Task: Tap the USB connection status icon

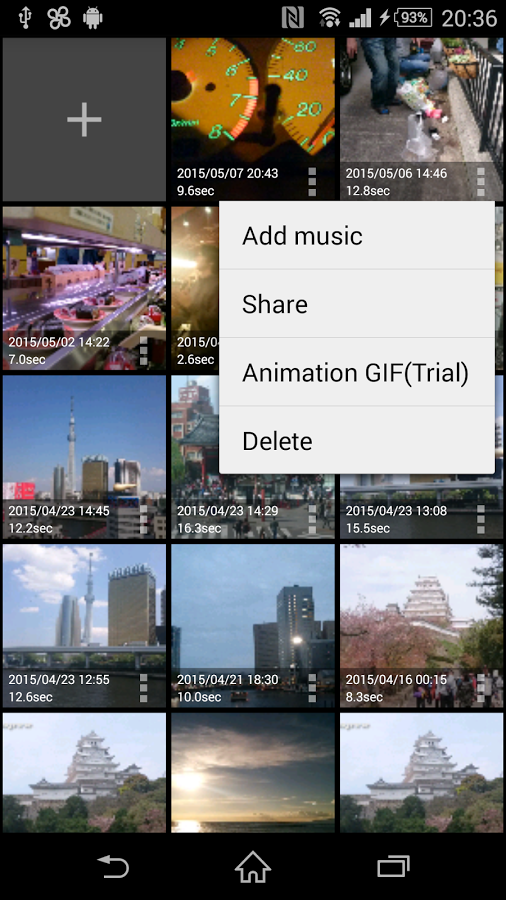Action: (25, 18)
